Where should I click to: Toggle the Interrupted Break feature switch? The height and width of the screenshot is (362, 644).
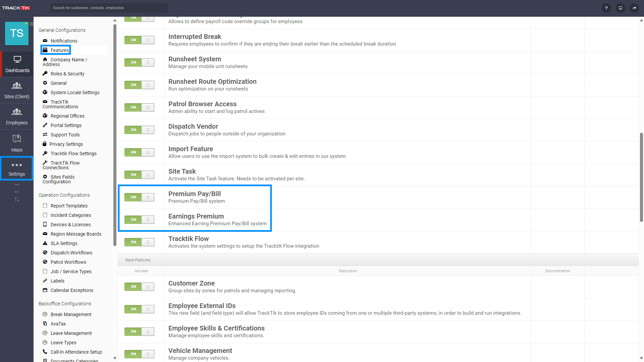coord(139,40)
